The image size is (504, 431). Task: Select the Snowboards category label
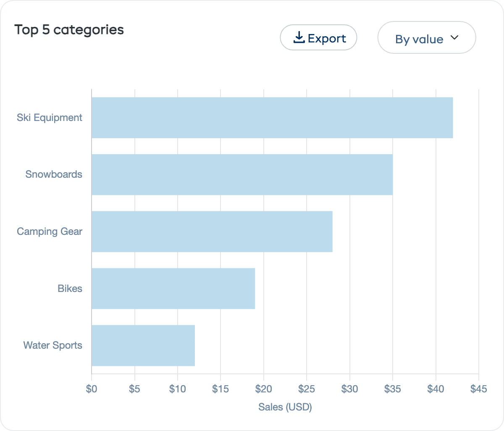(54, 174)
